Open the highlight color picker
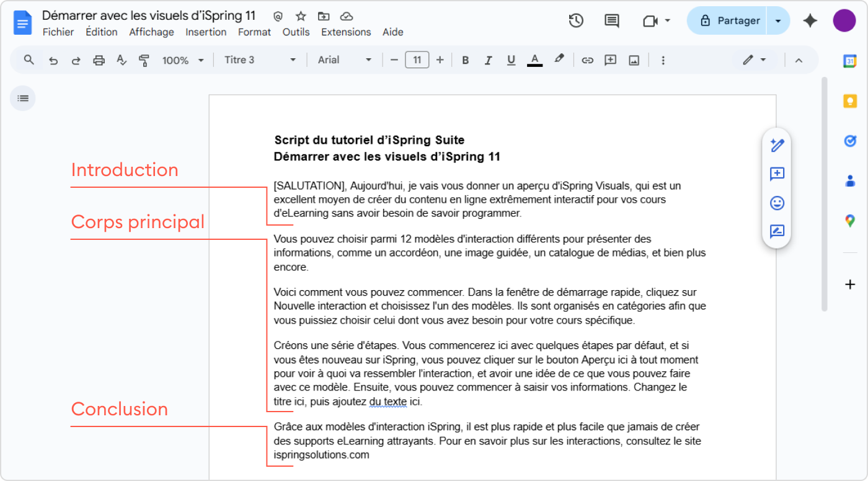Image resolution: width=868 pixels, height=481 pixels. pos(559,60)
